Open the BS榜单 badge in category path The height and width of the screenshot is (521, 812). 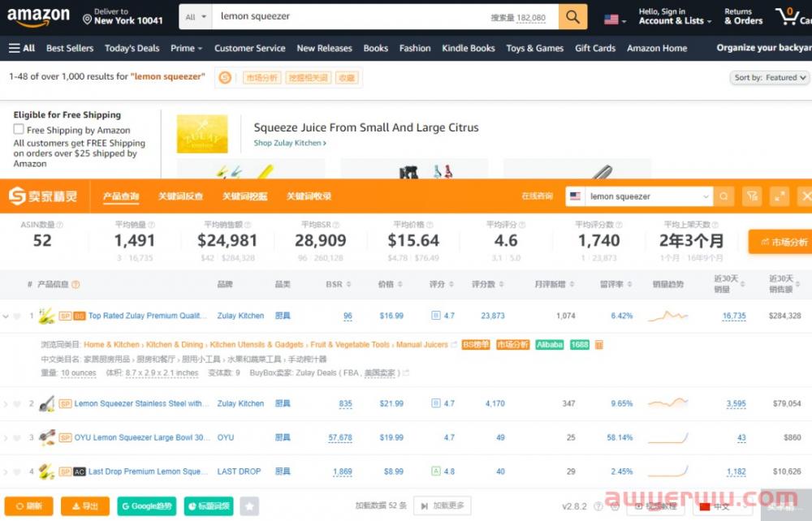point(475,345)
